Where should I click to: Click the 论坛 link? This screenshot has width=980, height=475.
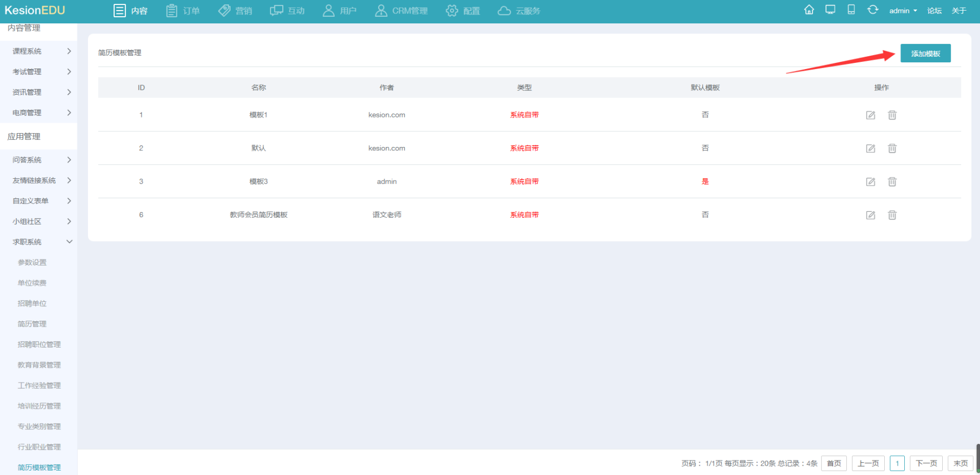(x=934, y=11)
